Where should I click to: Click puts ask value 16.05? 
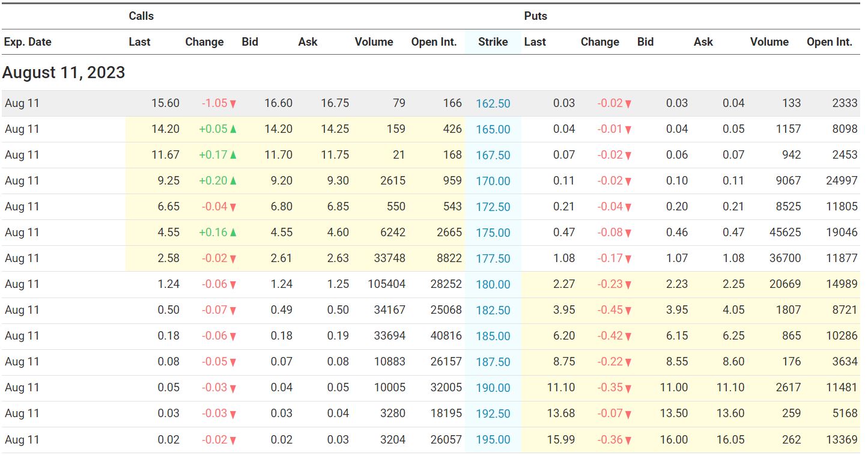730,439
